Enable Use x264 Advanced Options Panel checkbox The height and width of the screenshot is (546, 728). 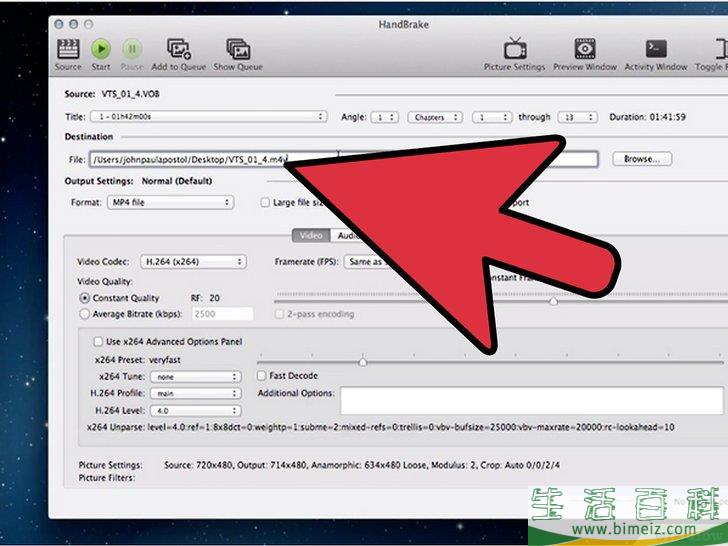coord(98,342)
